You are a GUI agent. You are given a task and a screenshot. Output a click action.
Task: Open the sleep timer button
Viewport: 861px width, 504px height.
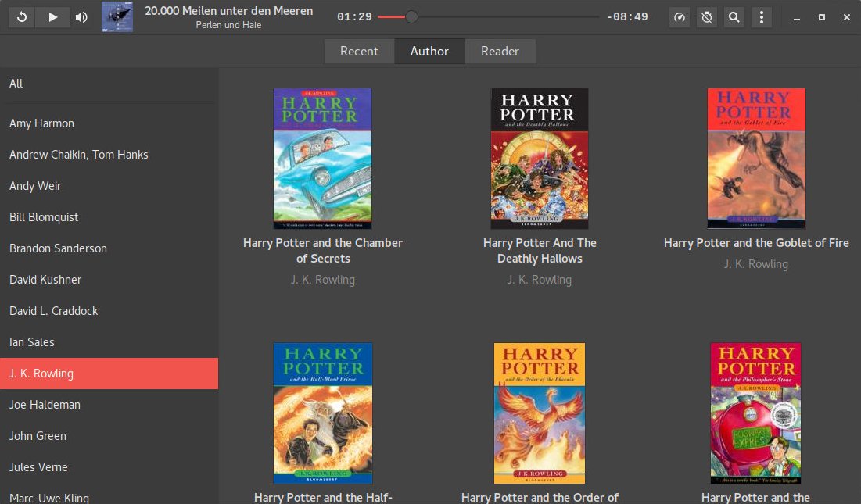coord(707,17)
